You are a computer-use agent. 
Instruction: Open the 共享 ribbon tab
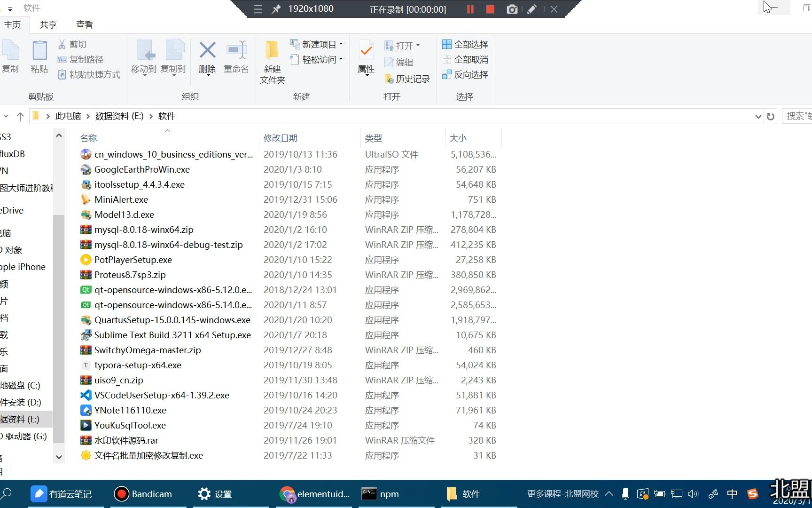47,24
